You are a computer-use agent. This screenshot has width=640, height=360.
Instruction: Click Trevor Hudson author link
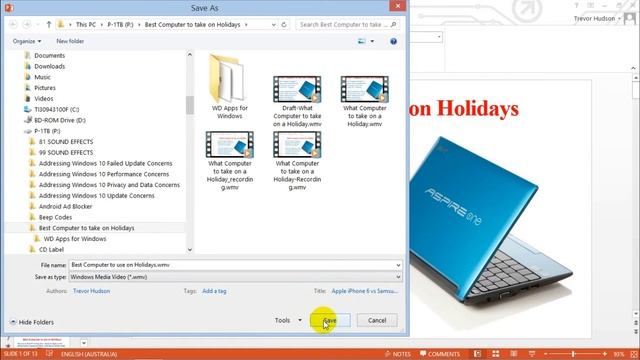pyautogui.click(x=91, y=291)
